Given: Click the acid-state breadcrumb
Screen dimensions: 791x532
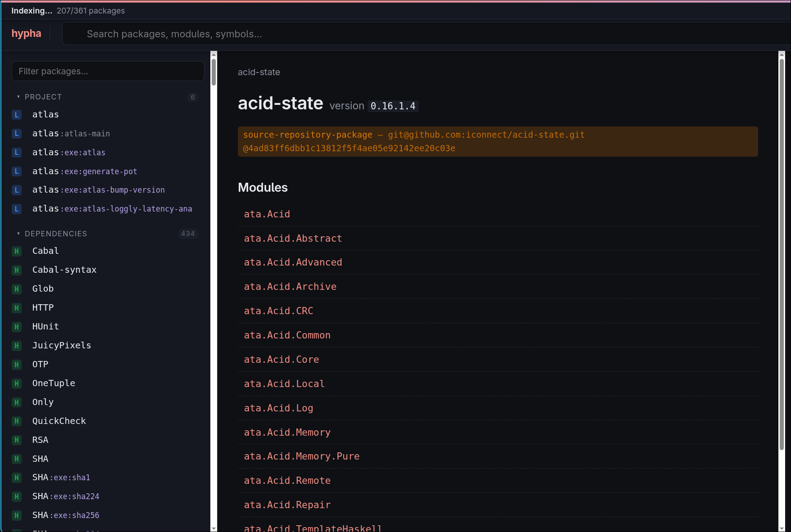Looking at the screenshot, I should pyautogui.click(x=259, y=72).
